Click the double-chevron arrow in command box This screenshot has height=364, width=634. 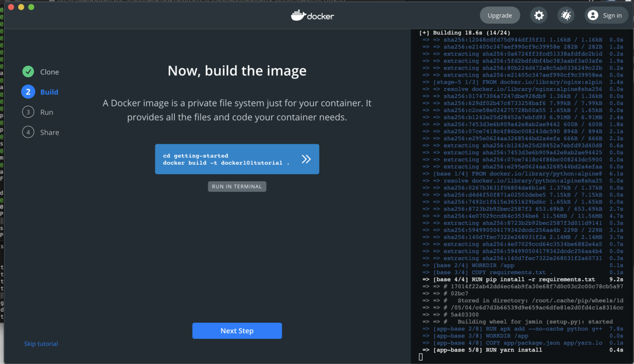(x=306, y=159)
